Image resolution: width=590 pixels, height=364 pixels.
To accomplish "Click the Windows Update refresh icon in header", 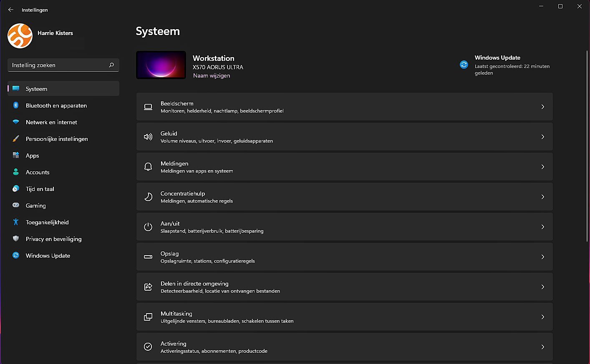I will (464, 65).
